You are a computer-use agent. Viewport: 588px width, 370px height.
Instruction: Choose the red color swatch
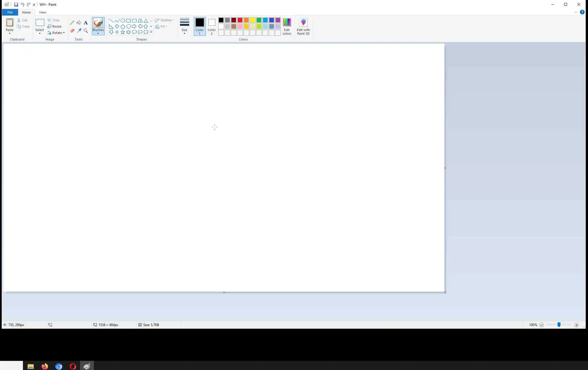pyautogui.click(x=240, y=20)
